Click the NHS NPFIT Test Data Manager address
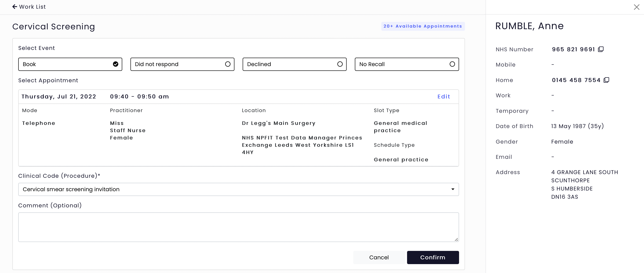The height and width of the screenshot is (273, 644). (x=302, y=145)
